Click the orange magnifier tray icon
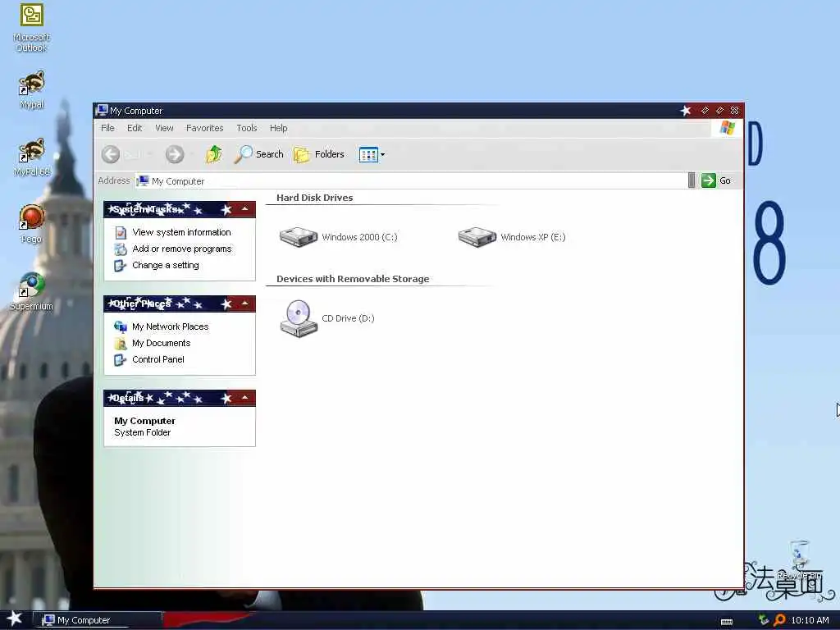This screenshot has height=630, width=840. coord(779,620)
